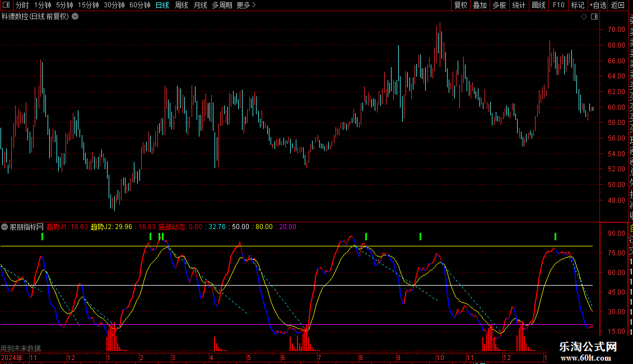Open the 多股 multi-stock view
Screen dimensions: 633x364
click(499, 5)
